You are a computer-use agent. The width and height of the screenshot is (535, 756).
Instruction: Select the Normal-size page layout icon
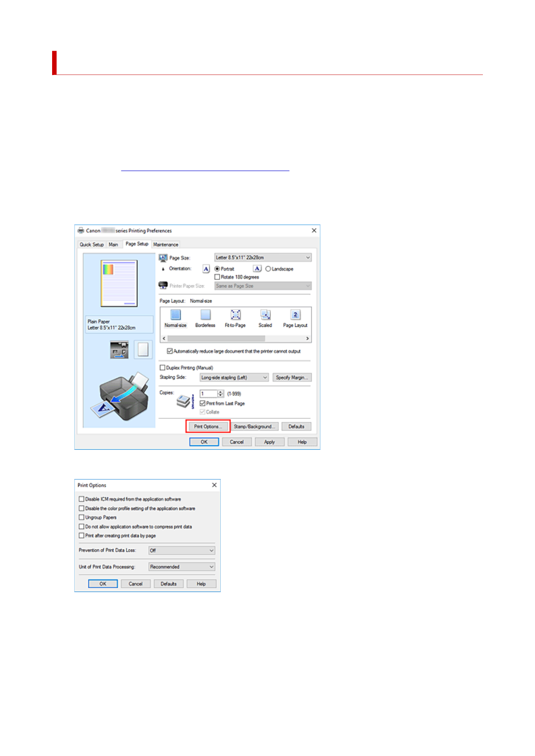tap(176, 315)
